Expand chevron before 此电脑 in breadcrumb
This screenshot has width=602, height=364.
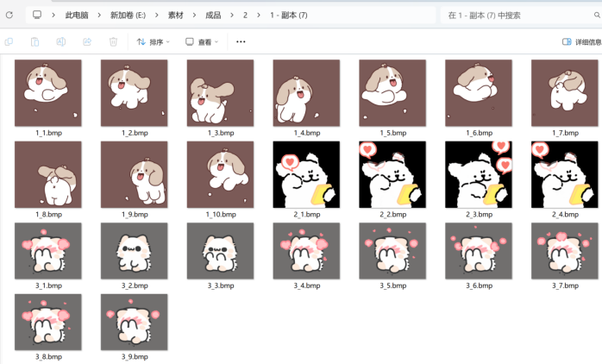pos(53,15)
